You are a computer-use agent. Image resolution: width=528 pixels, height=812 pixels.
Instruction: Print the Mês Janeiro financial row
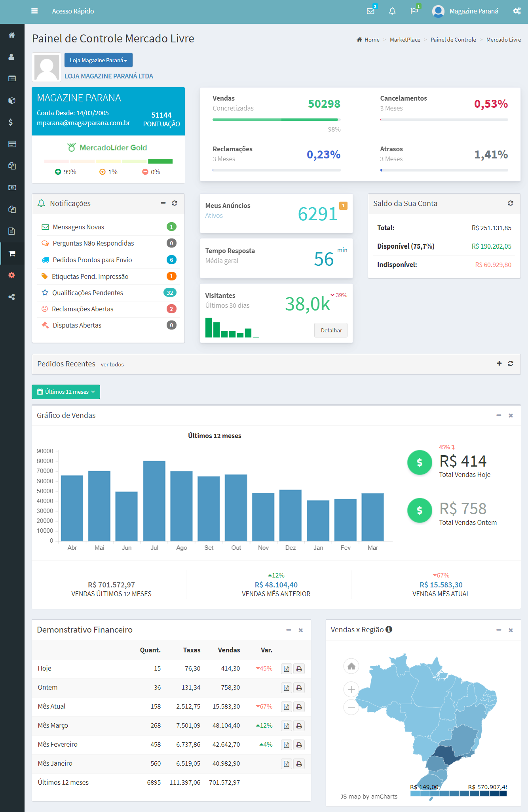coord(299,764)
